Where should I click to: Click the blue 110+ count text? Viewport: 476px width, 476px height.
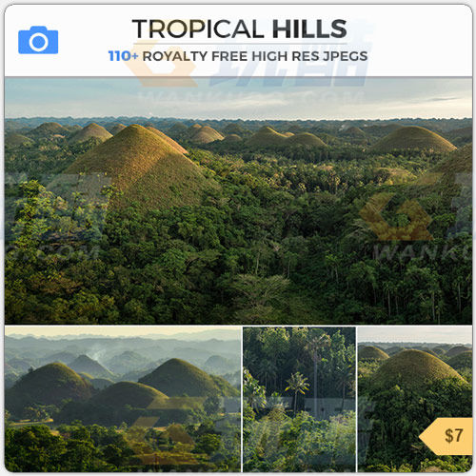pos(123,56)
